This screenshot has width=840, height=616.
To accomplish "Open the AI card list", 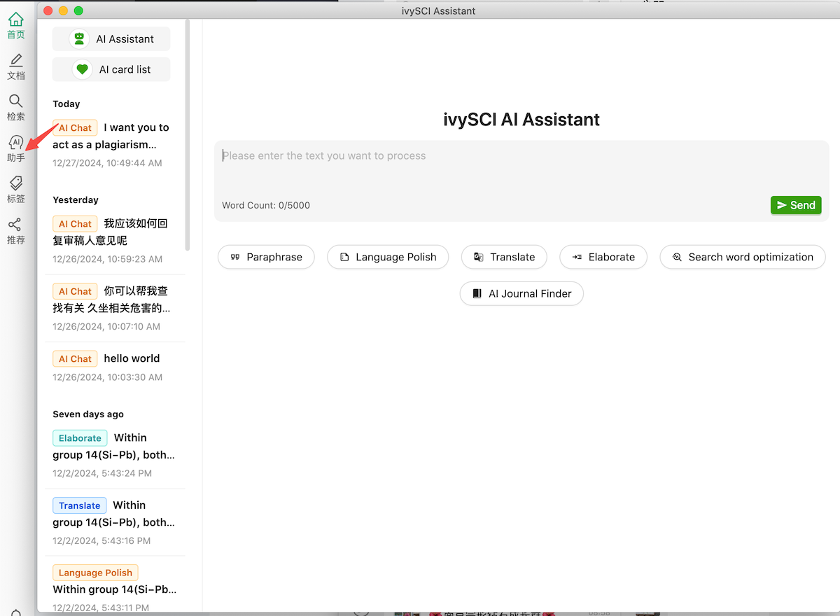I will (x=111, y=69).
